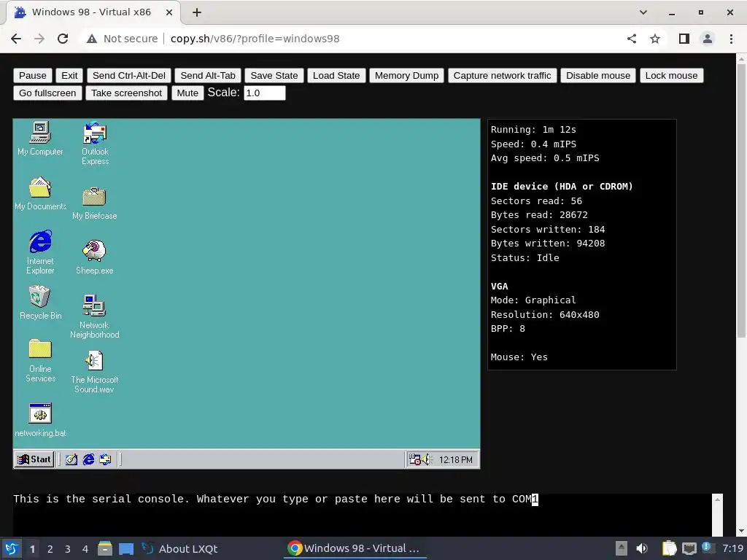Mute the emulator sound
The height and width of the screenshot is (560, 747).
(187, 93)
